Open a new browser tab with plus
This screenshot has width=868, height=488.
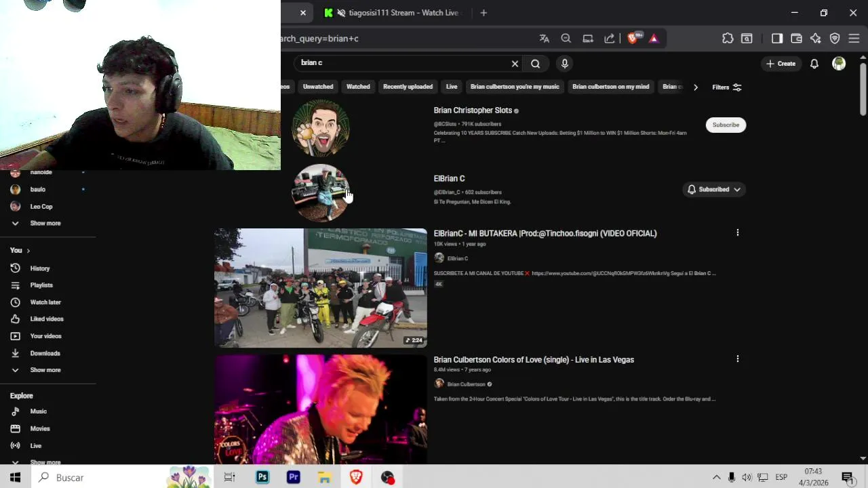click(484, 13)
